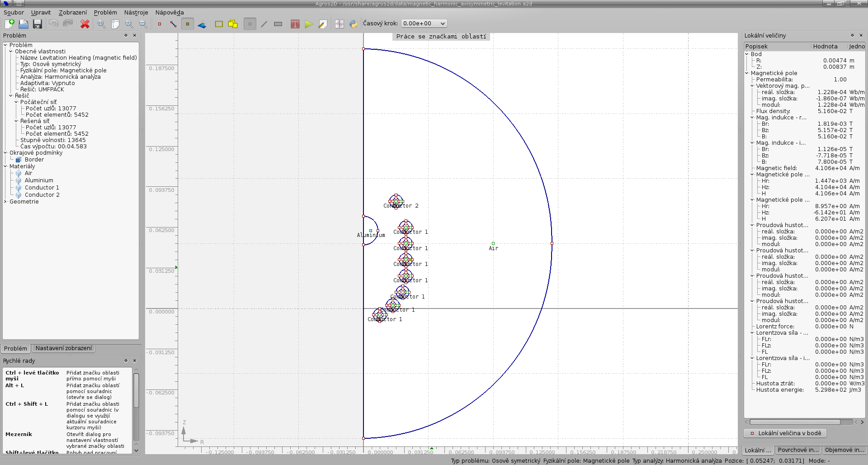Viewport: 868px width, 465px height.
Task: Click the red X delete icon
Action: (x=85, y=24)
